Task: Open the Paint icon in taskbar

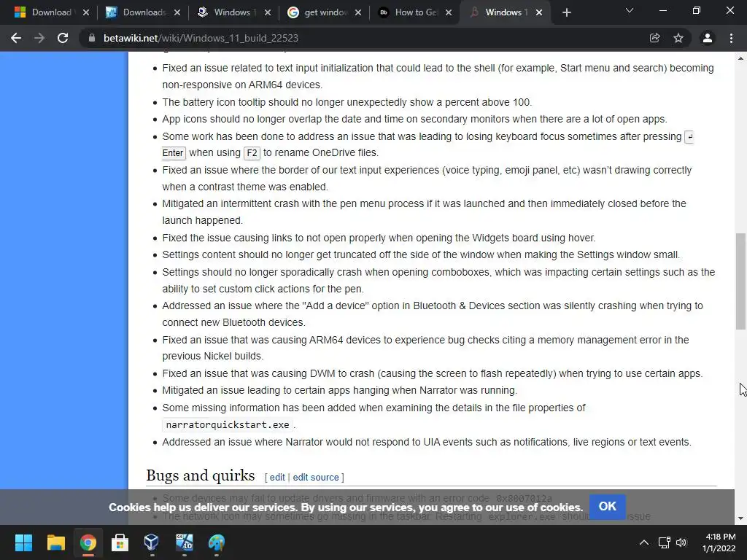Action: point(216,542)
